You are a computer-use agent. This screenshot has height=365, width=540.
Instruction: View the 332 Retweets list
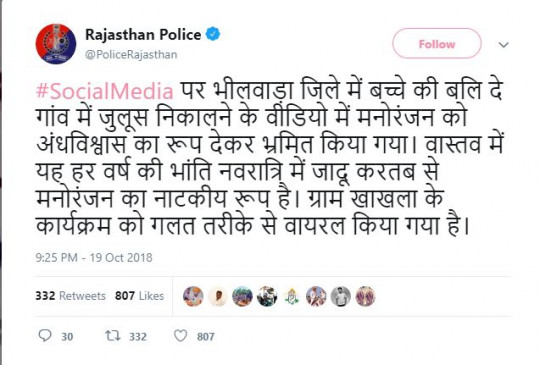click(71, 296)
